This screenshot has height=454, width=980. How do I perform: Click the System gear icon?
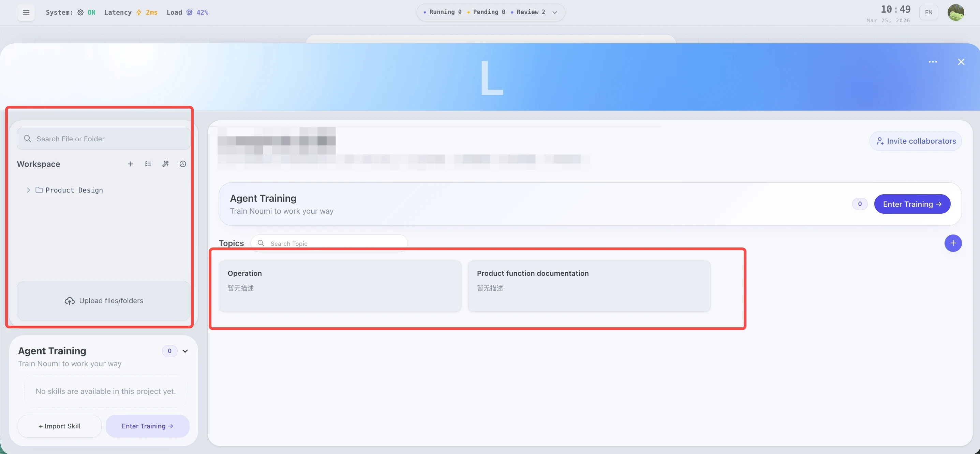pyautogui.click(x=80, y=13)
